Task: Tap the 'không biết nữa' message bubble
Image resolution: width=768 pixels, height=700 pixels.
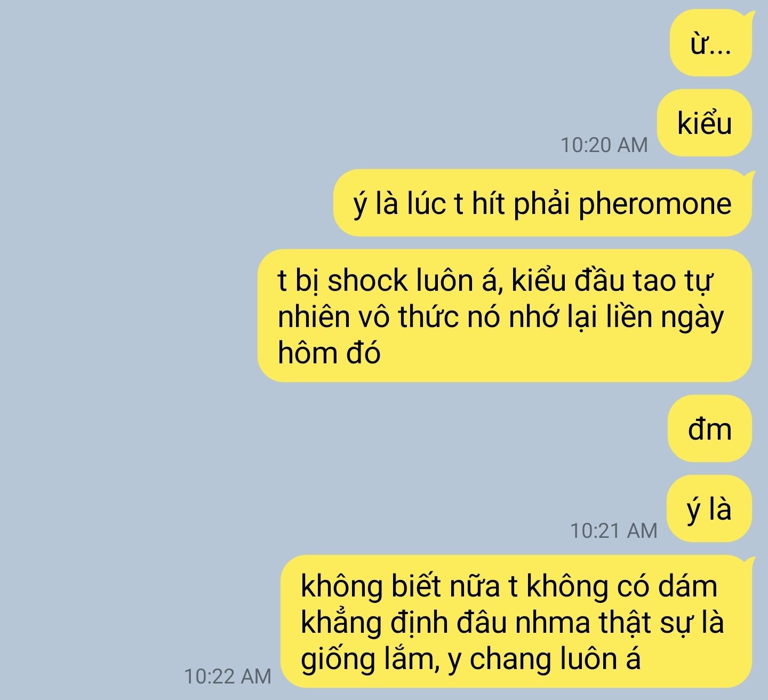Action: coord(515,622)
